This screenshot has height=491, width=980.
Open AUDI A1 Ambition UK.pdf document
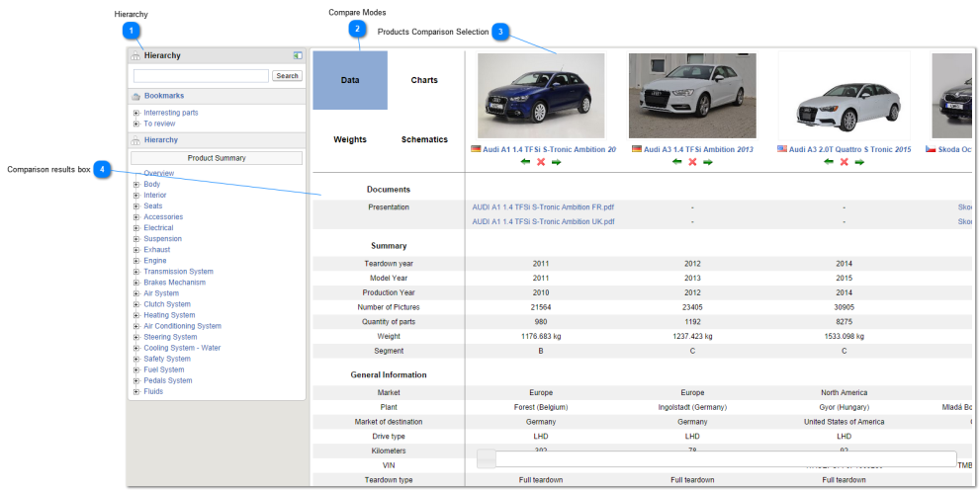pyautogui.click(x=543, y=221)
